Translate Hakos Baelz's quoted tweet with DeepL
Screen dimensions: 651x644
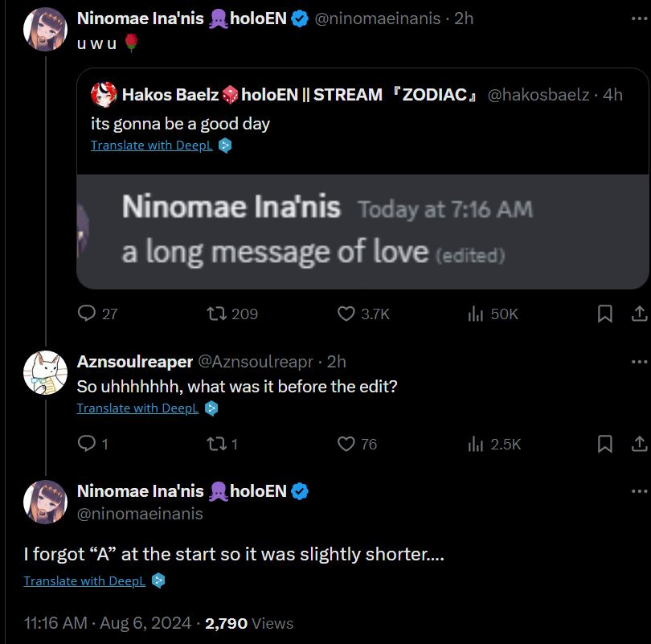[152, 146]
